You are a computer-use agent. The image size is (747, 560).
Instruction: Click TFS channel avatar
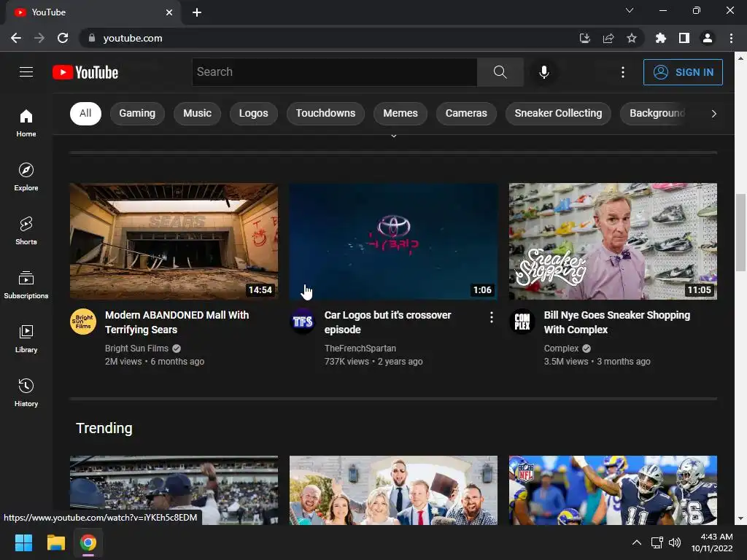pyautogui.click(x=303, y=322)
